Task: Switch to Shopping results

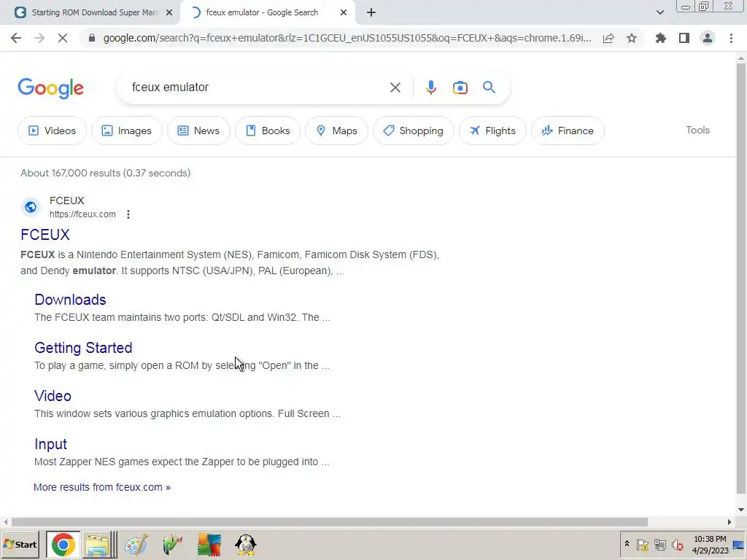Action: click(x=414, y=131)
